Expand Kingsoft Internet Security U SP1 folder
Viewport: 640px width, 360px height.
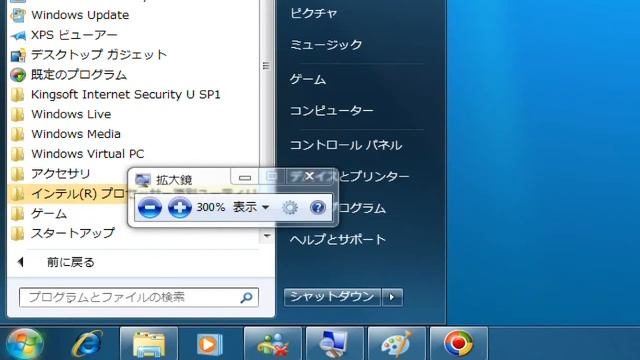[133, 95]
